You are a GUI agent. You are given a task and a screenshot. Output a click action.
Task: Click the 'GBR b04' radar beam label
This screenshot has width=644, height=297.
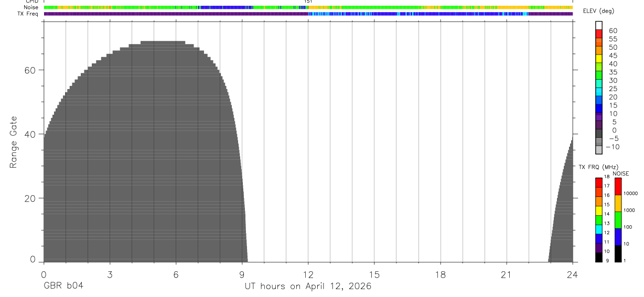click(x=63, y=286)
